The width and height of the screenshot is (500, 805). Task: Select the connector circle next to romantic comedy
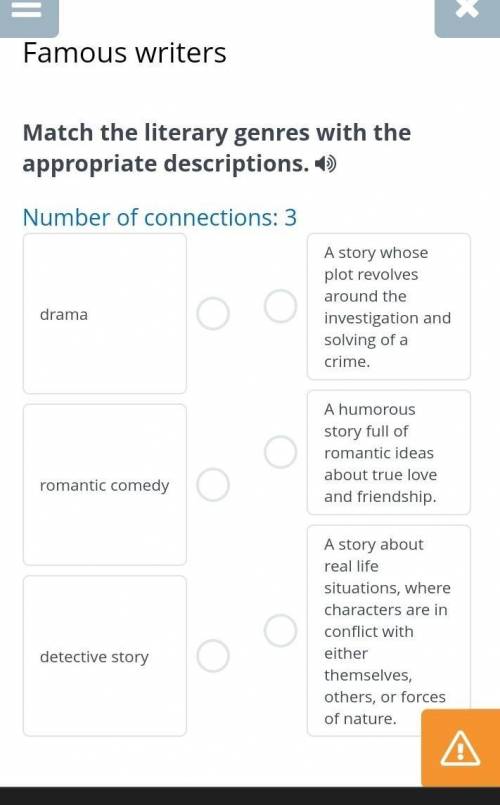pyautogui.click(x=213, y=485)
